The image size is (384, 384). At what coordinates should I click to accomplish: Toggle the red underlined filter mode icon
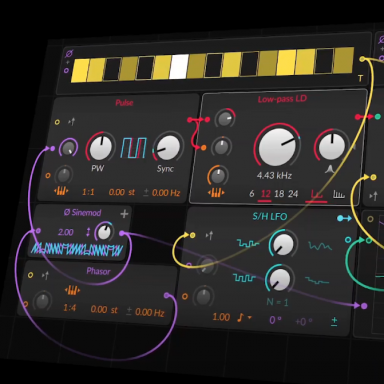click(316, 194)
